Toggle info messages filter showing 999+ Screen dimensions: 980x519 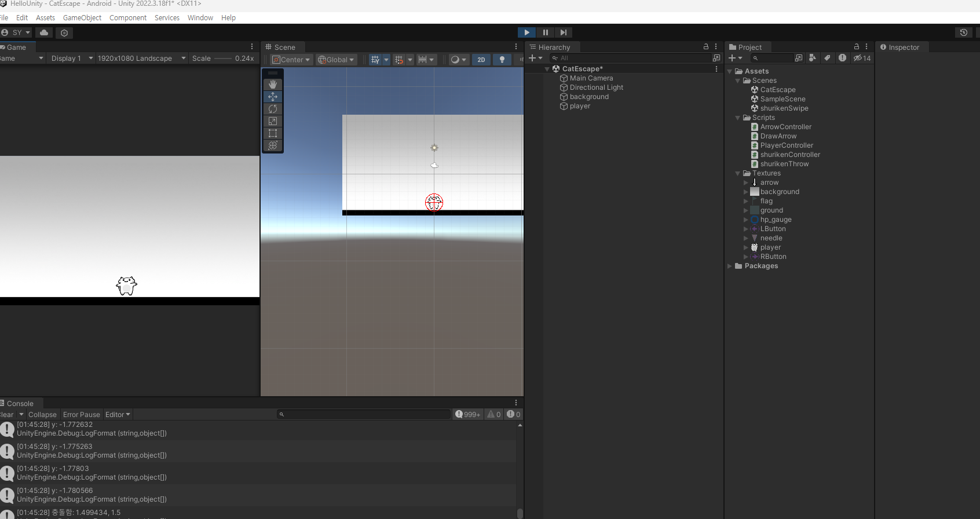pos(467,414)
